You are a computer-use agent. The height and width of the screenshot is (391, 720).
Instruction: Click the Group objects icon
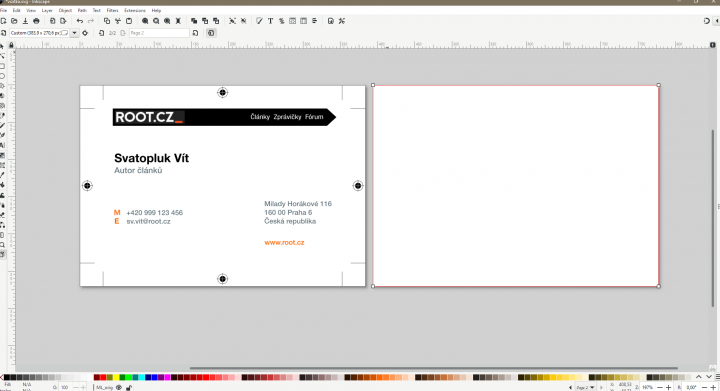pos(232,21)
